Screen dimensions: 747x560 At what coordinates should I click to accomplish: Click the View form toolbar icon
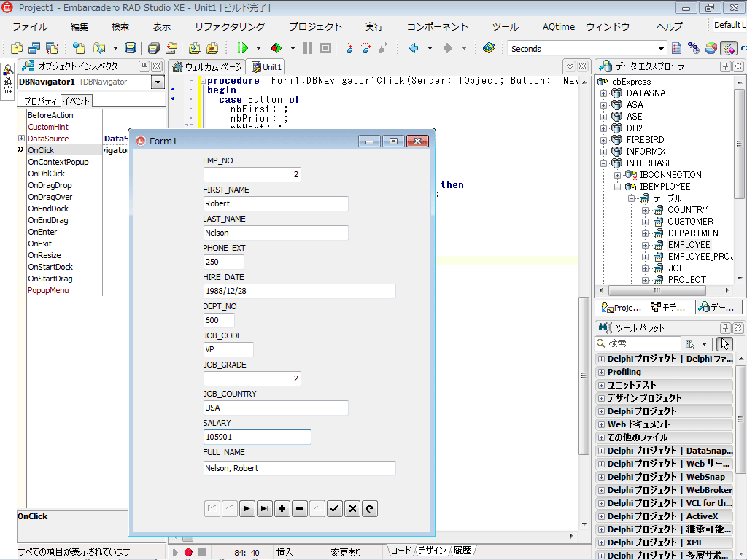[x=34, y=48]
